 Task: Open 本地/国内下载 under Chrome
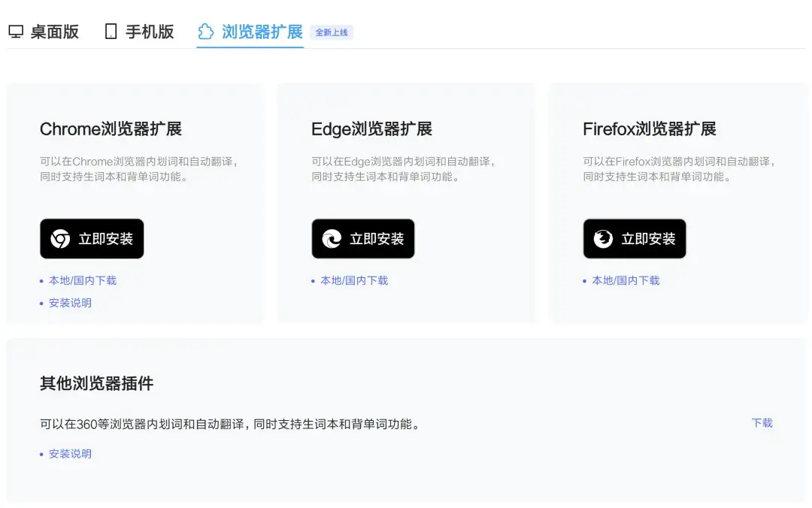(83, 280)
